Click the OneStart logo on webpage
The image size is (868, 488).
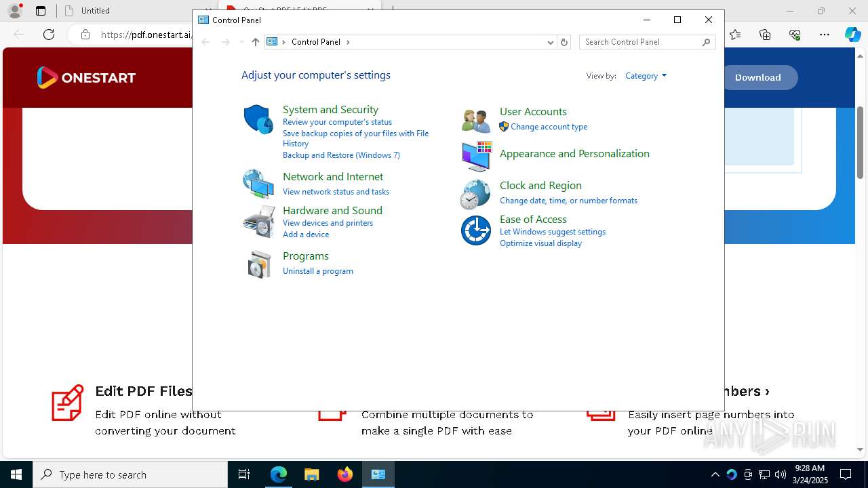pyautogui.click(x=86, y=77)
